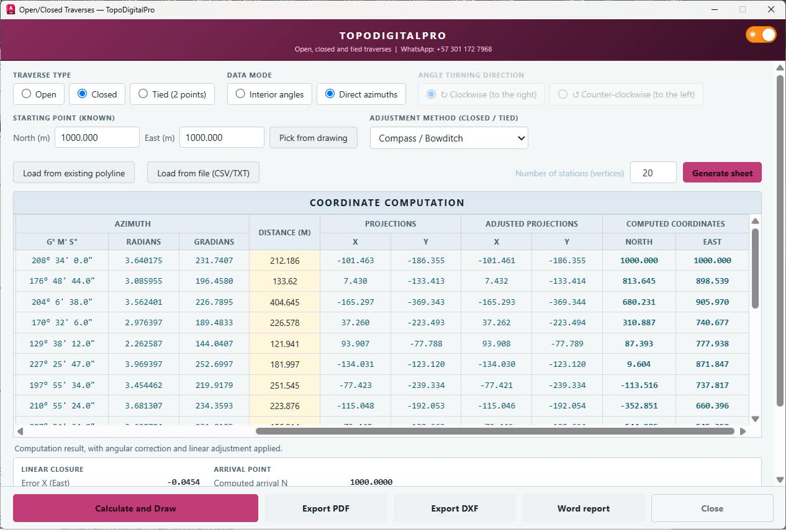Select the Closed traverse type
Image resolution: width=786 pixels, height=532 pixels.
click(x=97, y=94)
